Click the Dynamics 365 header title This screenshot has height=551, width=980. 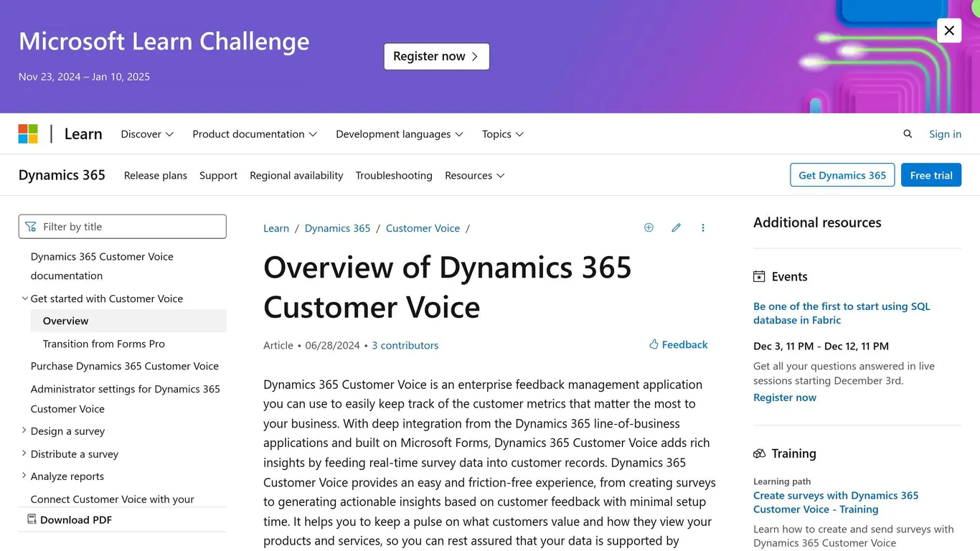(x=62, y=175)
